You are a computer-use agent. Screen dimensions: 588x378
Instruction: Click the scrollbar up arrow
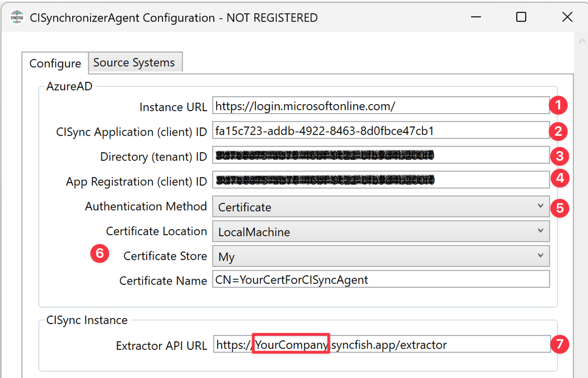581,41
